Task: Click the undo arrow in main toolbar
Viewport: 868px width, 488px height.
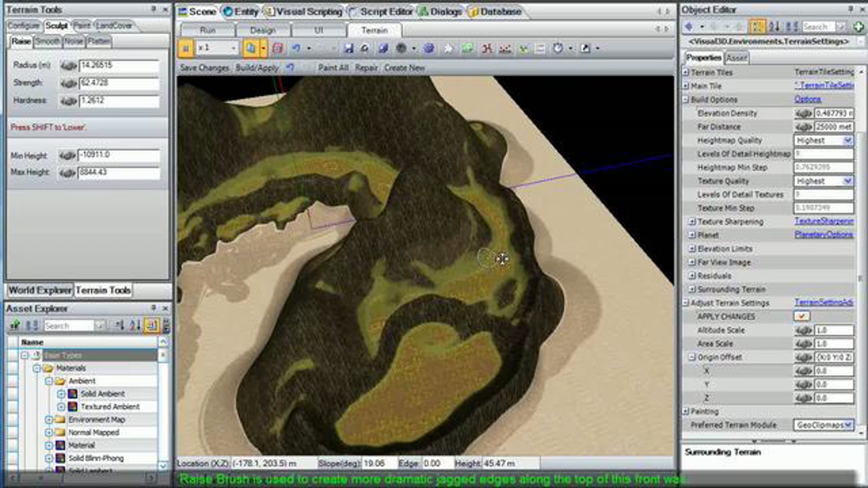Action: pyautogui.click(x=296, y=48)
